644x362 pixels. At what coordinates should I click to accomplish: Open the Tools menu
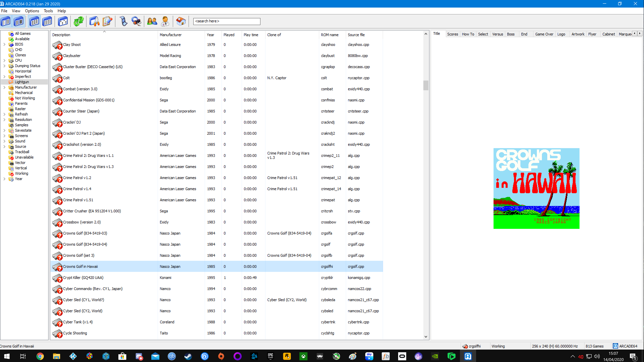click(48, 11)
